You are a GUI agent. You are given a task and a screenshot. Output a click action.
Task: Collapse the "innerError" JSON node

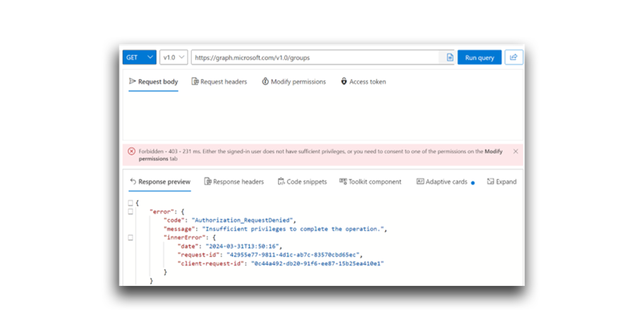click(131, 237)
